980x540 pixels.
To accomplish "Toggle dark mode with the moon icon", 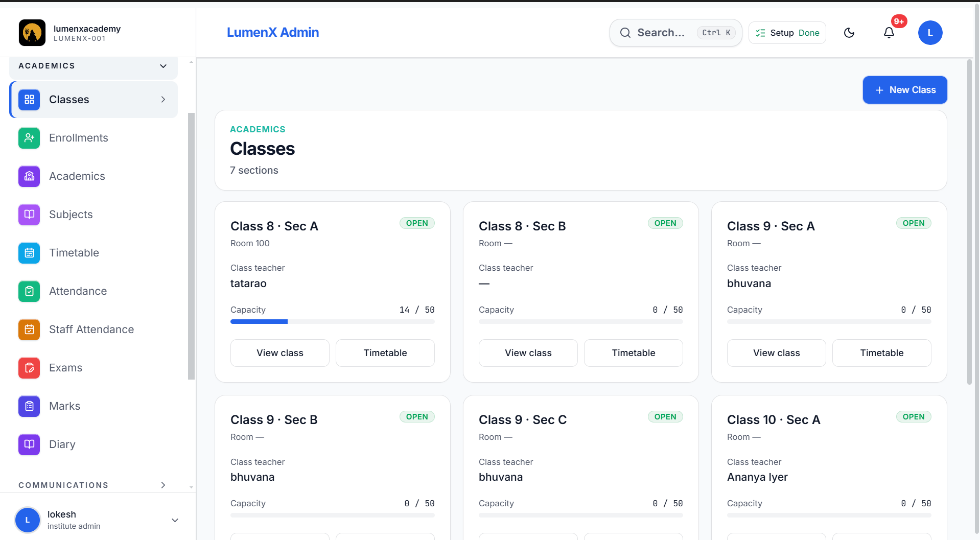I will (x=849, y=33).
